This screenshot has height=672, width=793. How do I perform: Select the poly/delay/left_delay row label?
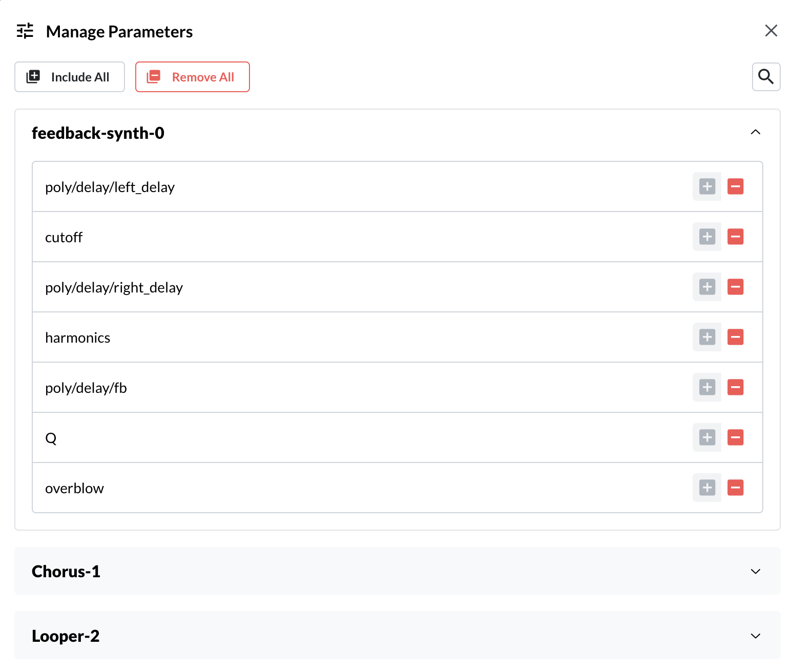(110, 187)
